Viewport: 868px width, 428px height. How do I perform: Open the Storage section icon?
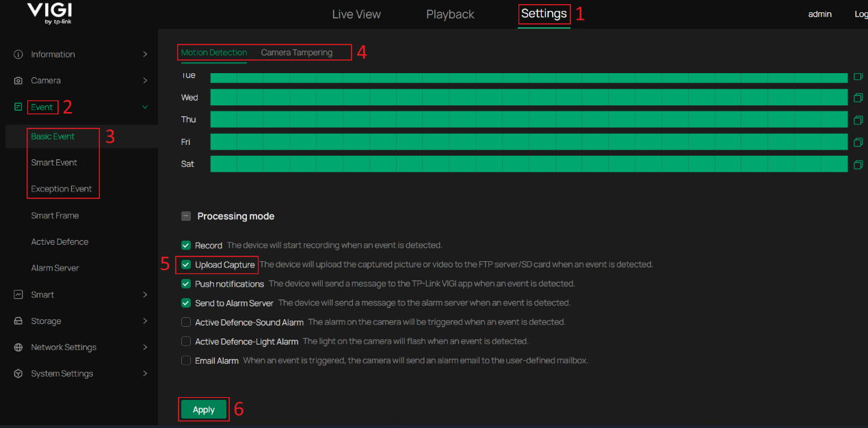tap(16, 320)
